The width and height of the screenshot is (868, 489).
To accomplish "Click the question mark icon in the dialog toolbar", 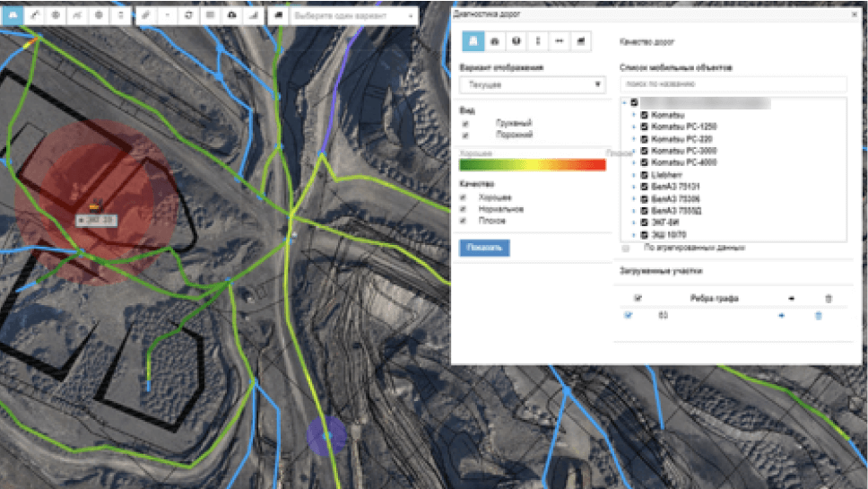I will point(516,41).
